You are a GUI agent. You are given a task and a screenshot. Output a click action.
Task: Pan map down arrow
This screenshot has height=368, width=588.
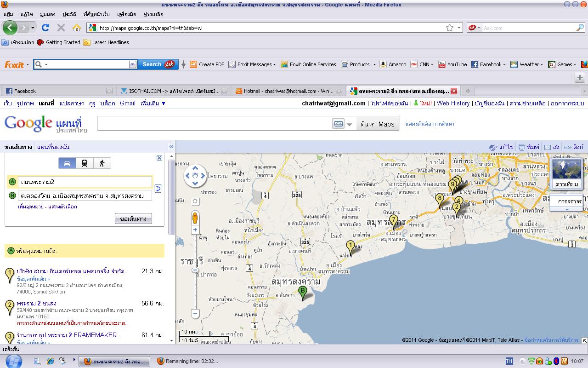click(x=195, y=183)
